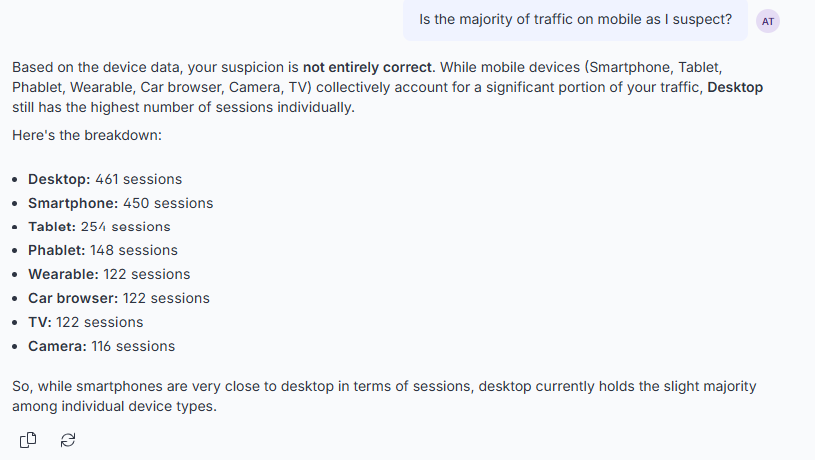Click the Phablet: 148 sessions list item

click(x=103, y=251)
